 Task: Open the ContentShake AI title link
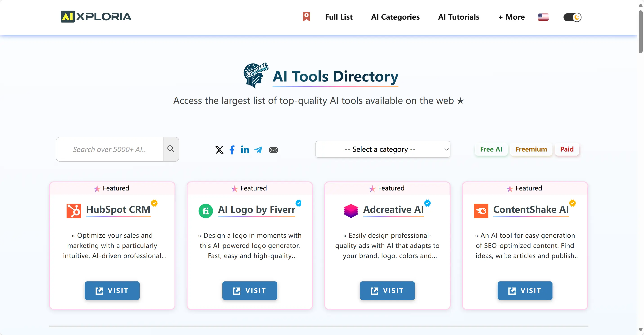(531, 209)
